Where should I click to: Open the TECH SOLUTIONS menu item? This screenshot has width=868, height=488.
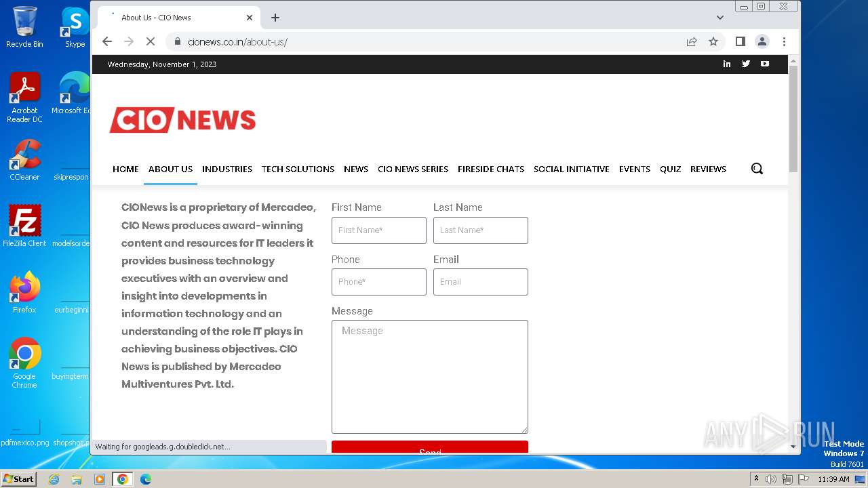[298, 169]
